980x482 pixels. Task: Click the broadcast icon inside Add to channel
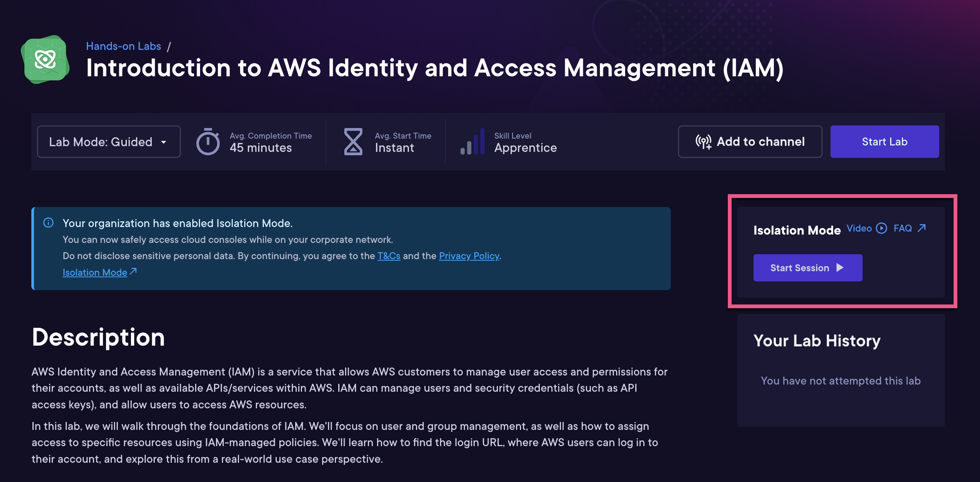704,141
